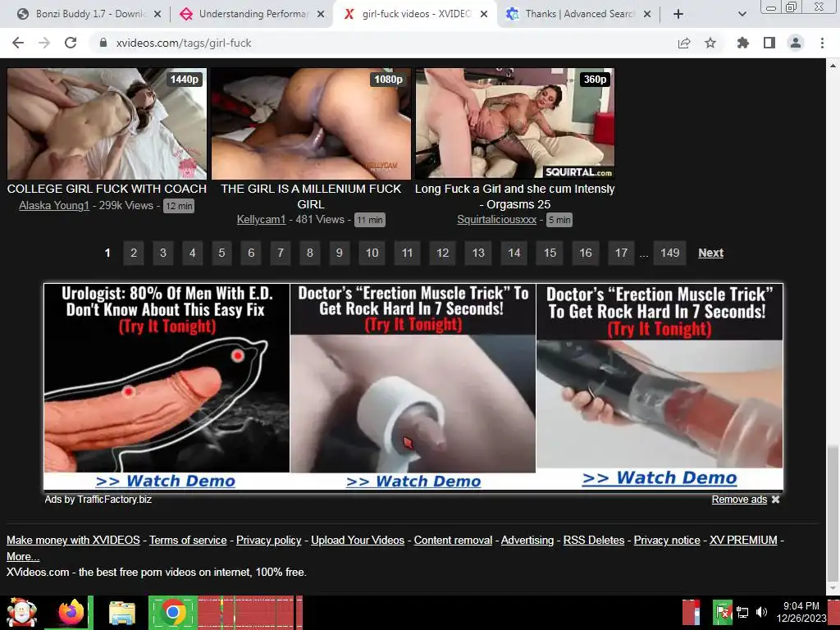Click the browser forward arrow
Image resolution: width=840 pixels, height=630 pixels.
point(44,43)
